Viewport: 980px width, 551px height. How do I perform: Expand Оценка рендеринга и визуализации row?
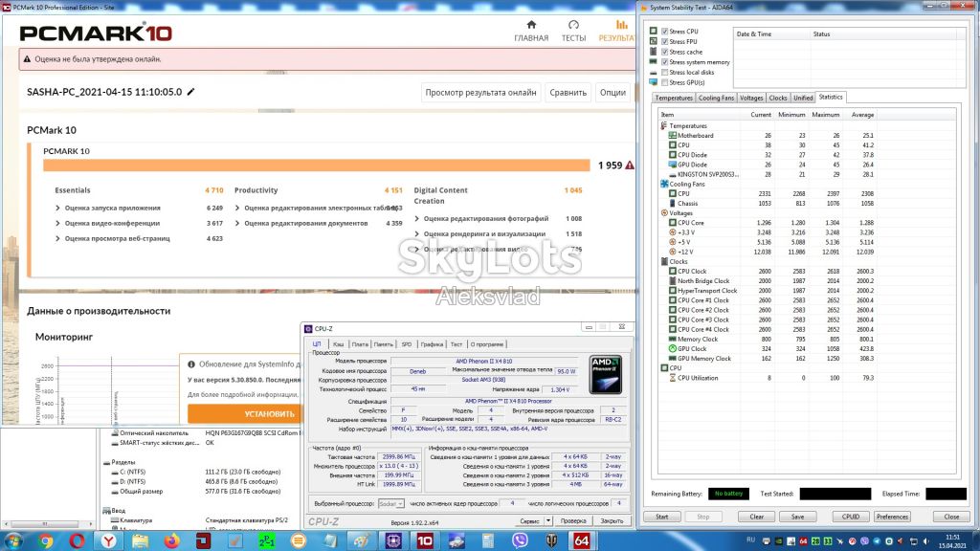tap(417, 233)
